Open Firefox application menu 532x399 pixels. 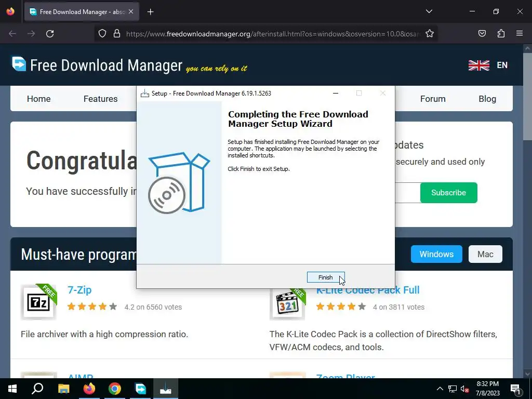(x=520, y=34)
